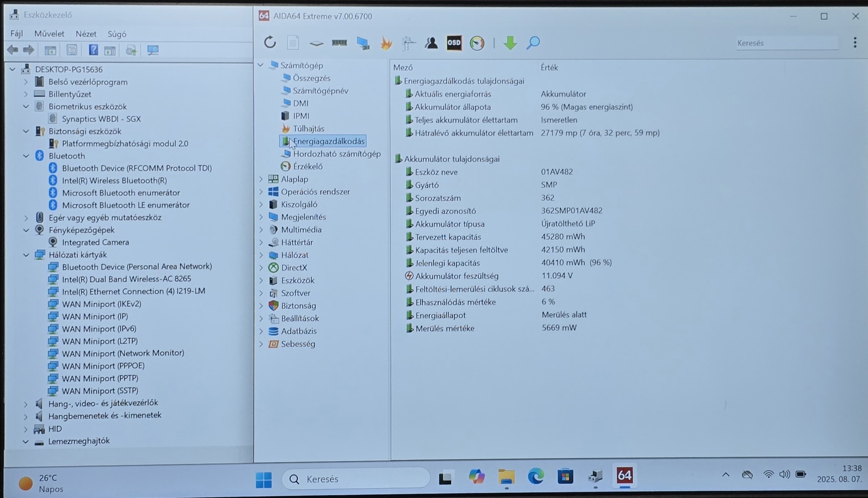Viewport: 868px width, 498px height.
Task: Open the clock and date flyout
Action: (839, 473)
